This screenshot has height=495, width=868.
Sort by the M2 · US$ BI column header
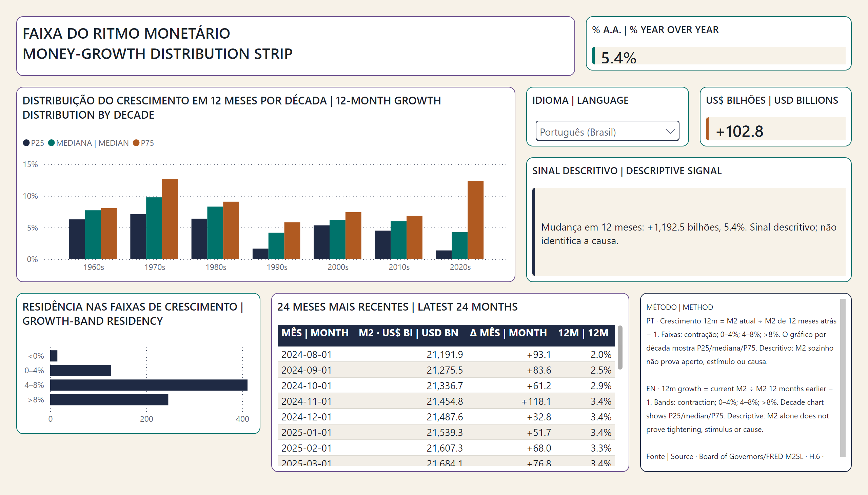pyautogui.click(x=409, y=333)
